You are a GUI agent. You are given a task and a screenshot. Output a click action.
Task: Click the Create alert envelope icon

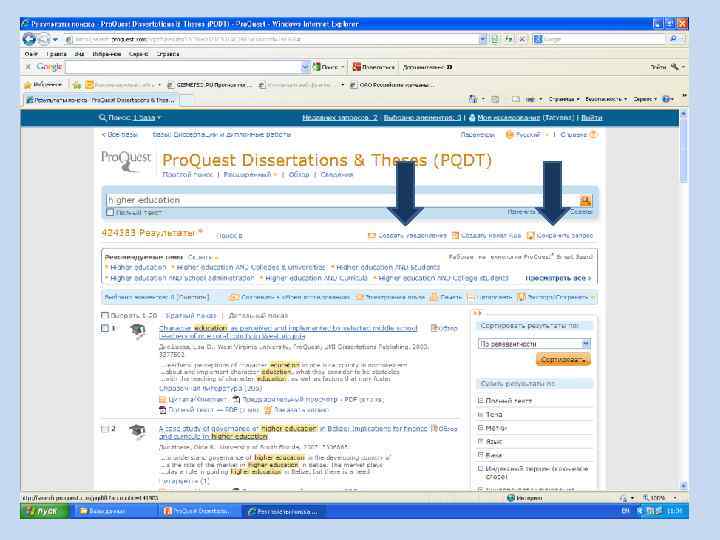click(x=372, y=236)
